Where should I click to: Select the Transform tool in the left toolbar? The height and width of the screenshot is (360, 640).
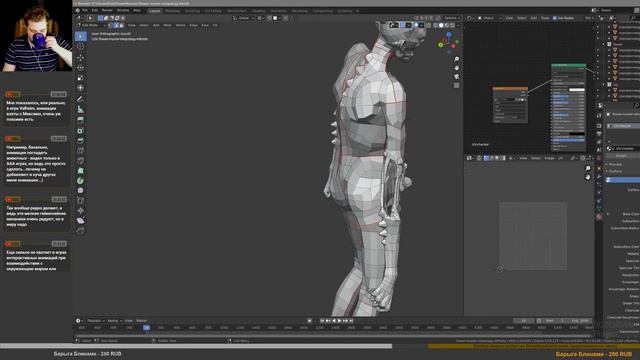(81, 88)
